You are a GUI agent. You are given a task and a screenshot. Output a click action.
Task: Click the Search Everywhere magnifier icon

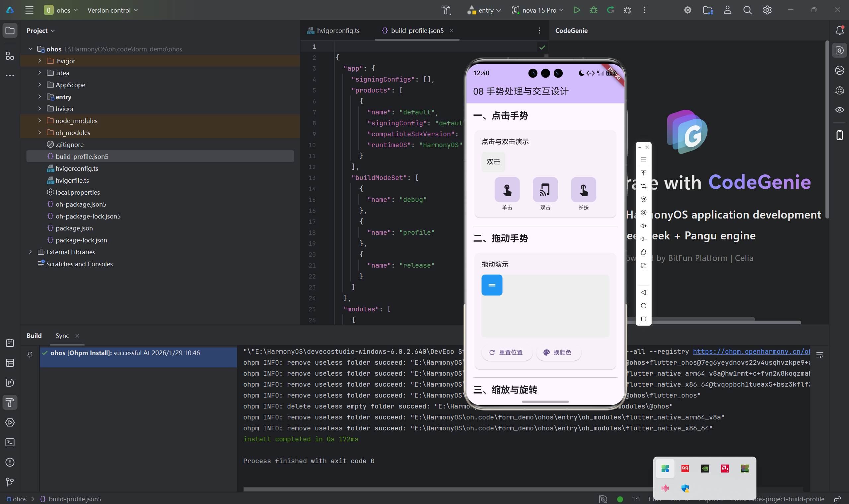pyautogui.click(x=747, y=10)
